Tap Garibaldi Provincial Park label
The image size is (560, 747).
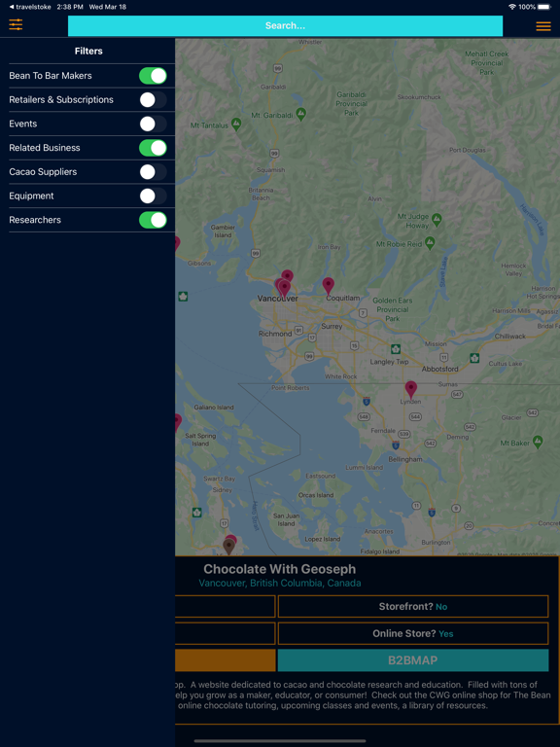point(351,103)
